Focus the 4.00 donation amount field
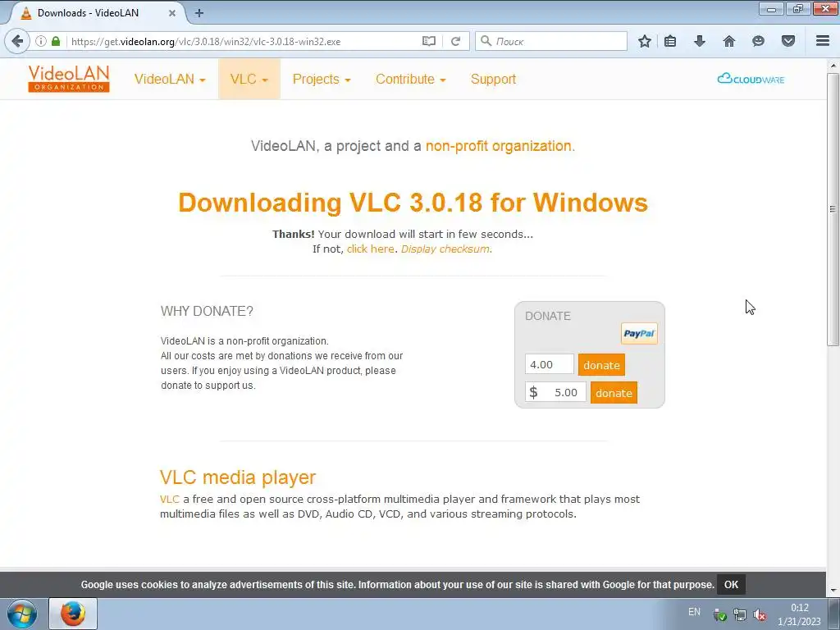 [x=550, y=364]
